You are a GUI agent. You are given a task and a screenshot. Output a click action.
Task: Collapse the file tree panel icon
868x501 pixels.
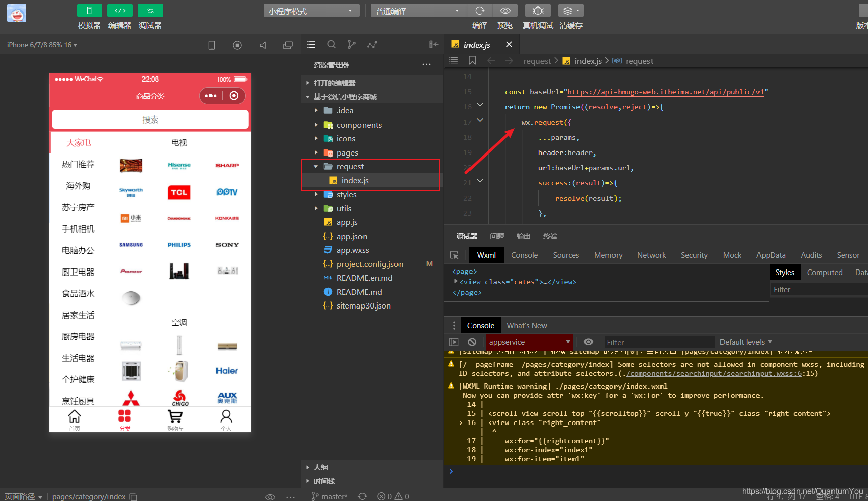(x=433, y=45)
